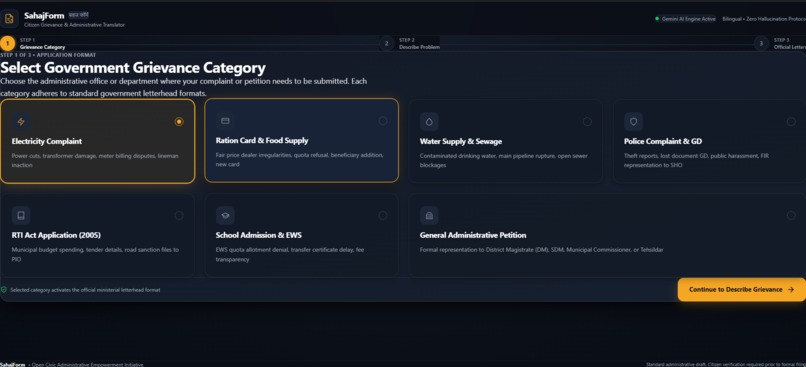Click the water droplet icon on Water Supply & Sewage
The height and width of the screenshot is (367, 806).
pos(429,122)
